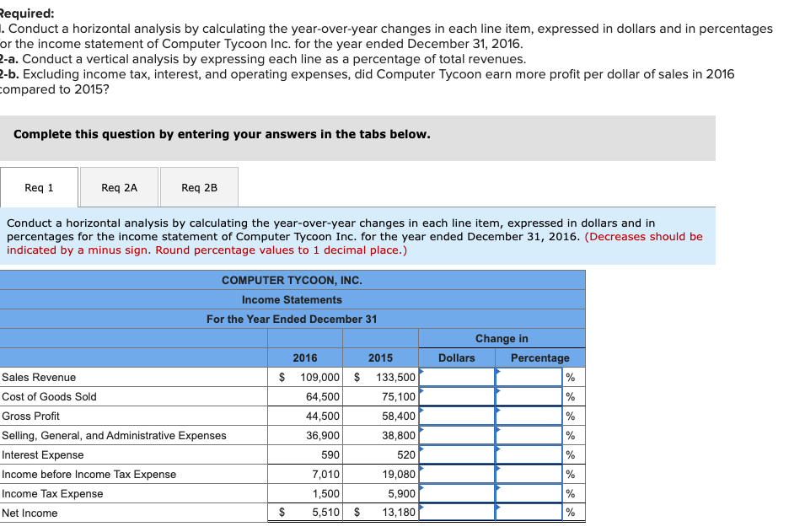The height and width of the screenshot is (532, 789).
Task: Click the Percentage input for Gross Profit
Action: click(529, 416)
